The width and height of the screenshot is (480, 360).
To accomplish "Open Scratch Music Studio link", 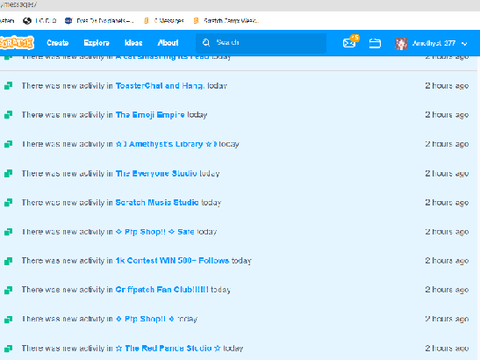I will pos(157,202).
